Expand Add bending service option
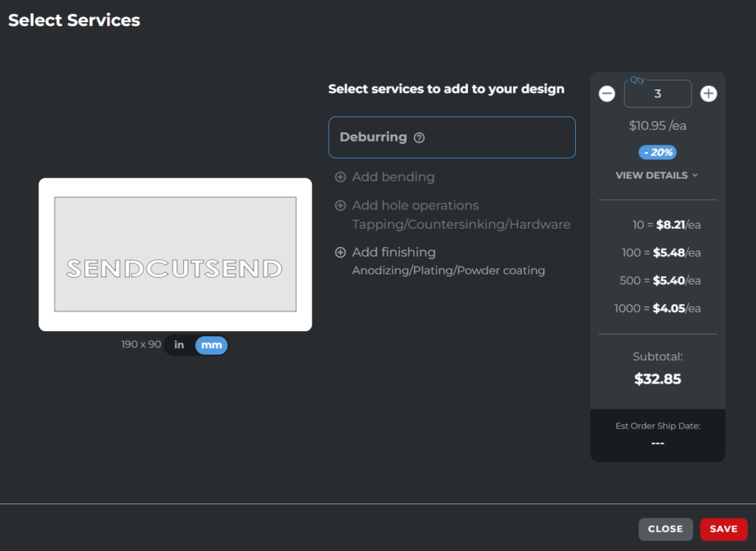 pos(394,177)
